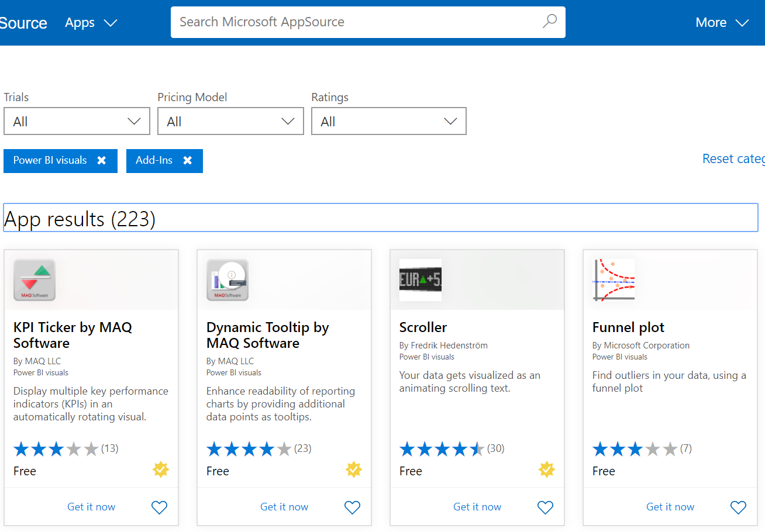
Task: Click By Fredrik Hedenström text
Action: [443, 346]
